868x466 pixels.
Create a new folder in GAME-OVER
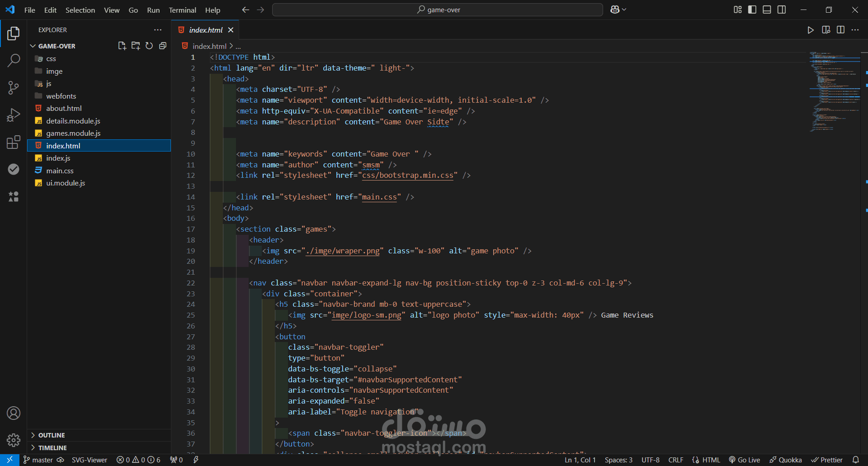(x=136, y=46)
